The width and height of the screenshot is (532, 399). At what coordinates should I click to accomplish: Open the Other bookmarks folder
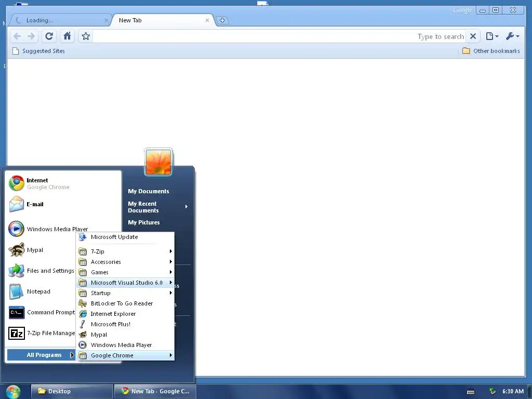point(491,51)
